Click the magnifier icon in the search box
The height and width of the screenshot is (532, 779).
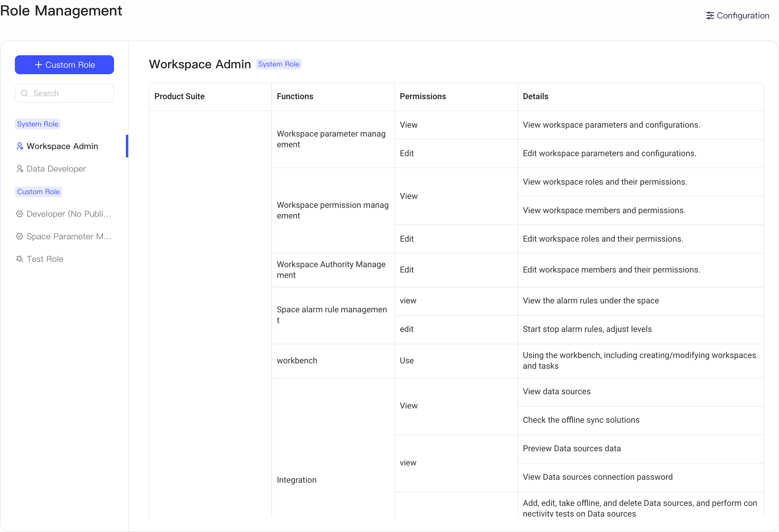pos(24,93)
